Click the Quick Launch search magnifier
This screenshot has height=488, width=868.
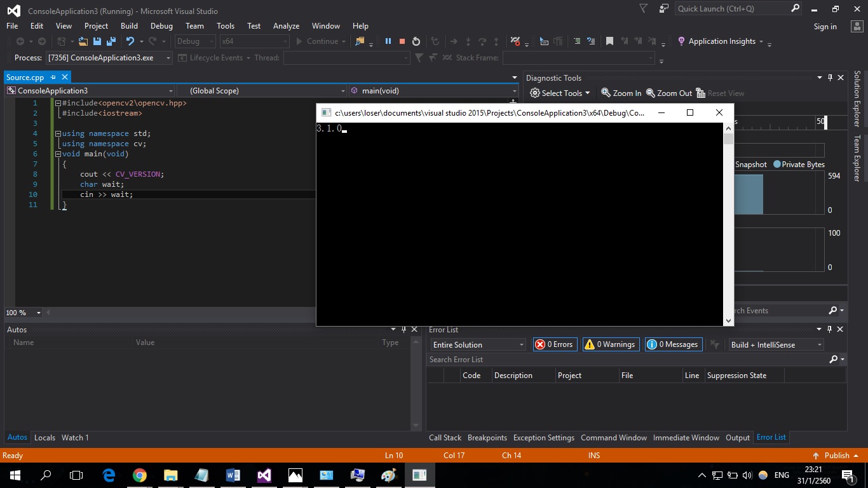pyautogui.click(x=795, y=9)
